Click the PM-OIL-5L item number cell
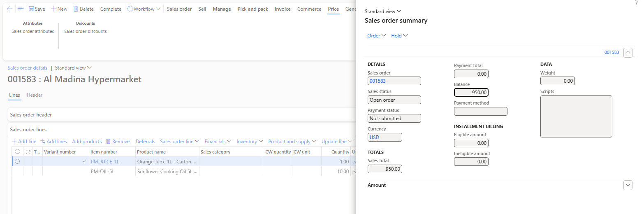This screenshot has height=214, width=644. [112, 172]
